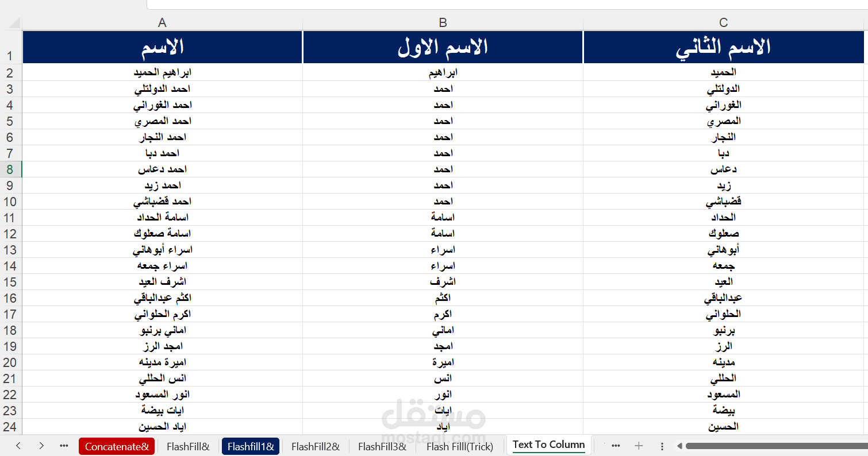Viewport: 868px width, 456px height.
Task: Select row 20 header
Action: (11, 362)
